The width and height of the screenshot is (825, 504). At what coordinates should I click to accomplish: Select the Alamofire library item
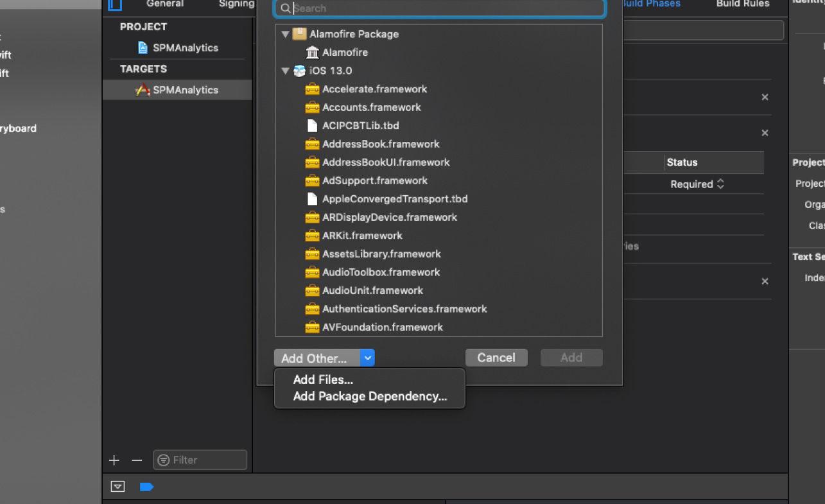coord(337,52)
